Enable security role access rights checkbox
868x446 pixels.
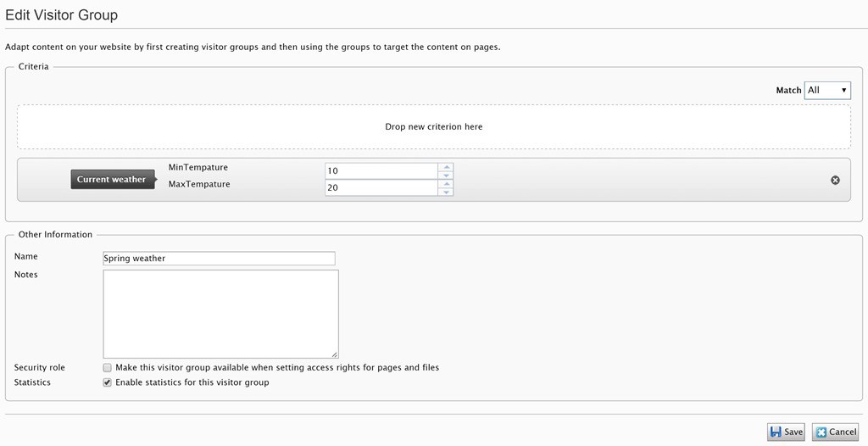coord(108,368)
